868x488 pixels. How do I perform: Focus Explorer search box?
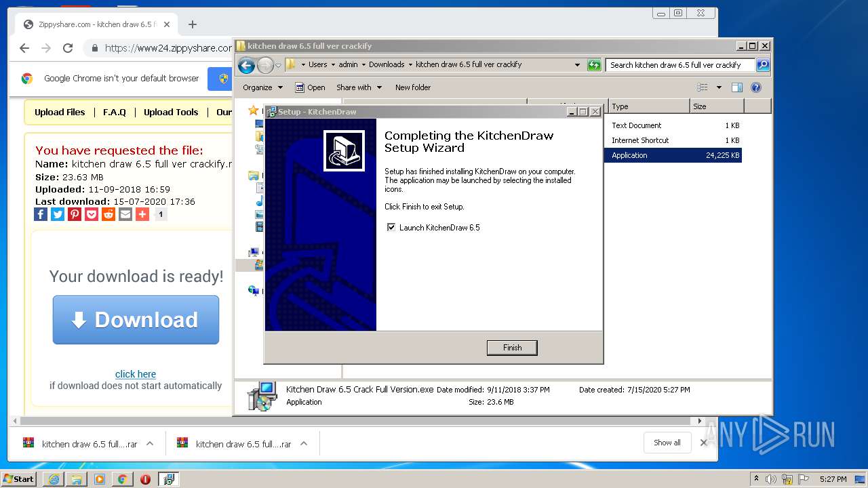pos(680,65)
